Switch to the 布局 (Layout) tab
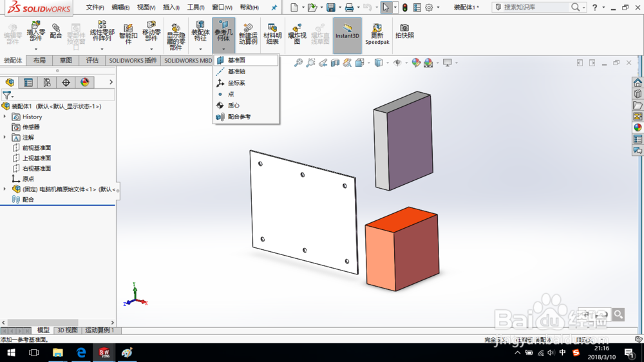The image size is (644, 362). pyautogui.click(x=39, y=61)
